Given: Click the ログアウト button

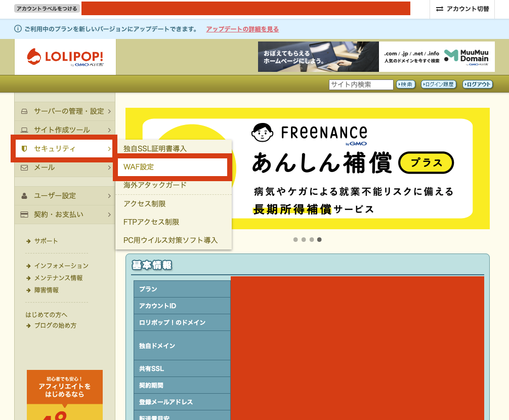Looking at the screenshot, I should pos(478,85).
